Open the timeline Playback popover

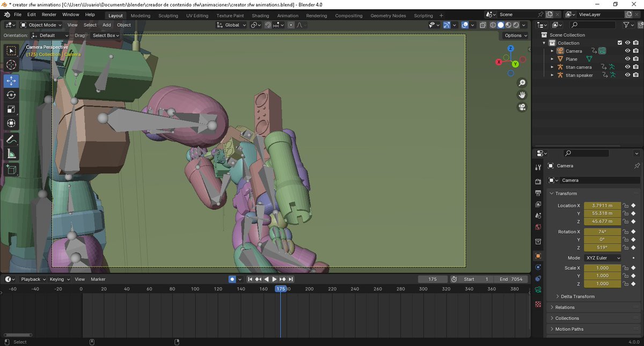[x=33, y=279]
